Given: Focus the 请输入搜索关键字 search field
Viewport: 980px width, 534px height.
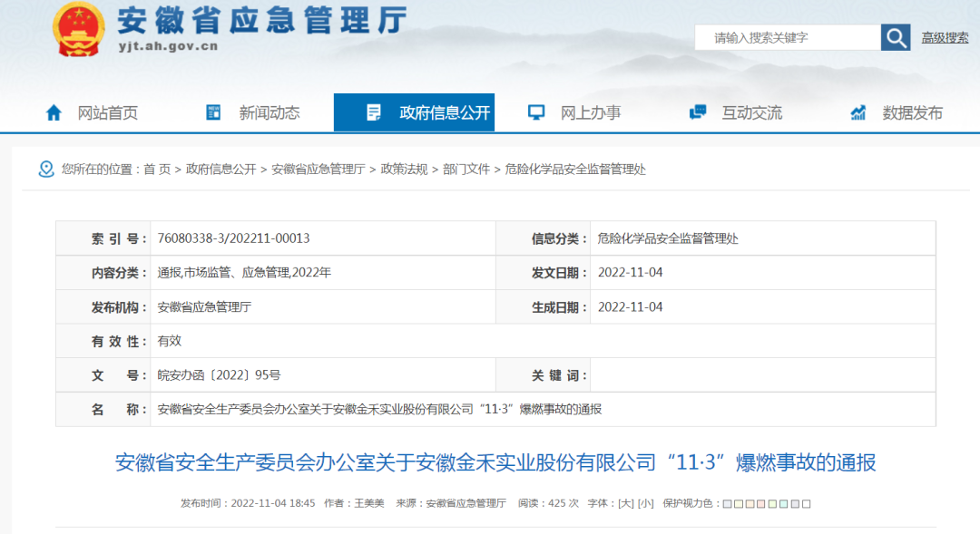Looking at the screenshot, I should [x=787, y=37].
